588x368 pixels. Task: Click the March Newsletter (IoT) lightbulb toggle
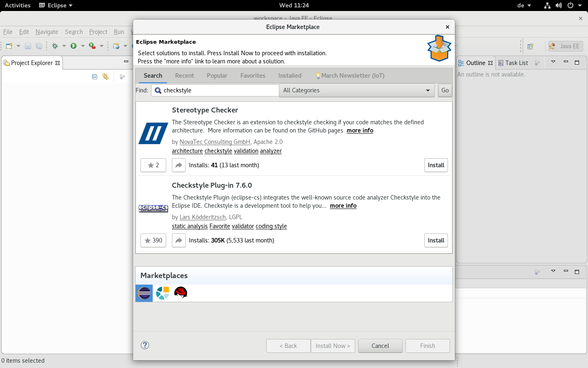pos(318,75)
